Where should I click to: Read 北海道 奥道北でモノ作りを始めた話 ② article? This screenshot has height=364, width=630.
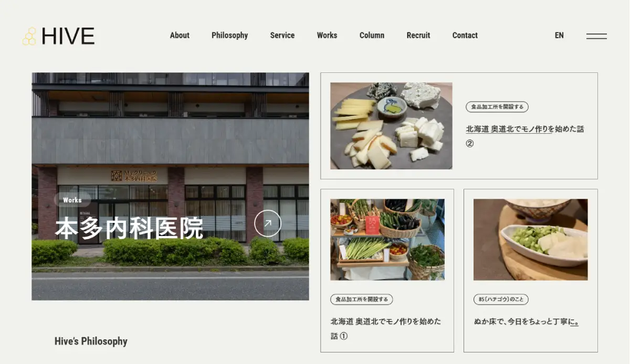524,129
